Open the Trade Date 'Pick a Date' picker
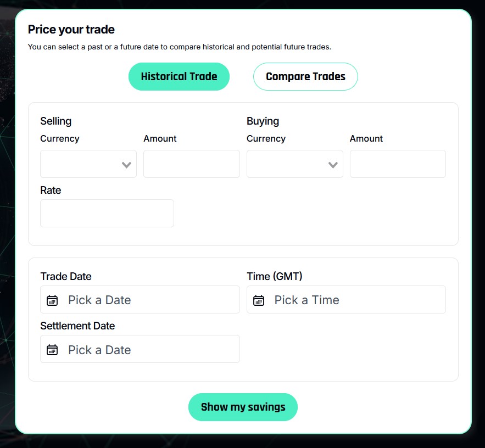 click(x=140, y=300)
